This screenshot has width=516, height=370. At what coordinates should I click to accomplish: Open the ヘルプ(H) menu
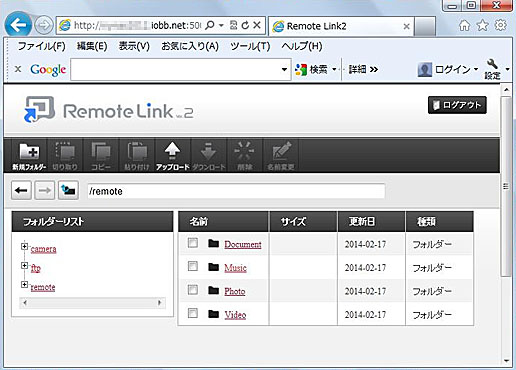pos(302,46)
